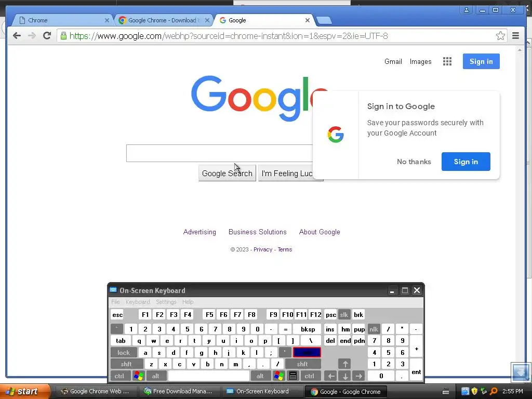Image resolution: width=532 pixels, height=399 pixels.
Task: Click Sign in inside the Google popup
Action: [465, 162]
